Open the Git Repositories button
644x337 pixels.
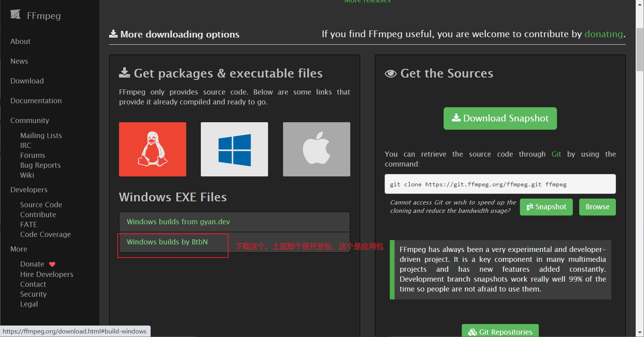coord(500,331)
